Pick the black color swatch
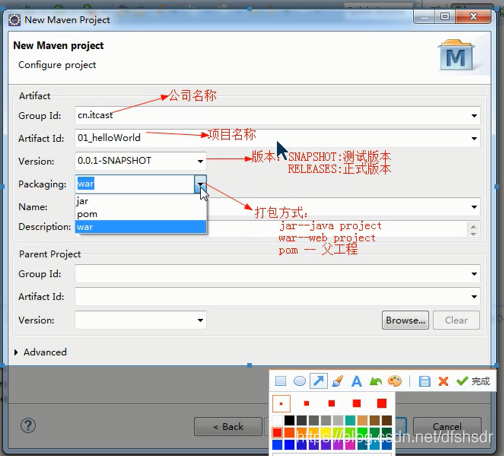The image size is (504, 456). coord(289,420)
